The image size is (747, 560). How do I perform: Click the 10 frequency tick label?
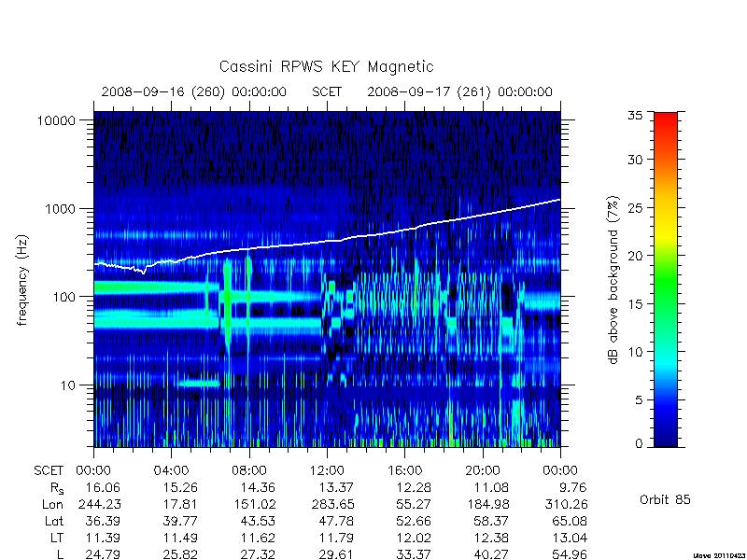68,385
